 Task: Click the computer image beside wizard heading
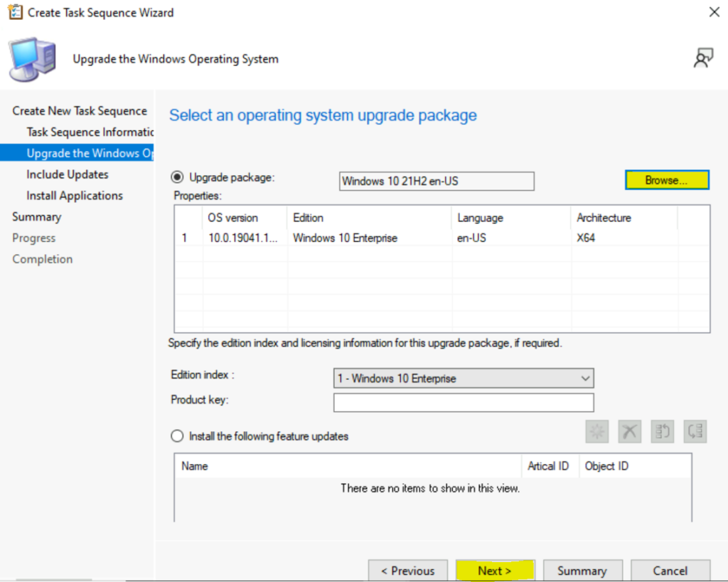pos(31,60)
